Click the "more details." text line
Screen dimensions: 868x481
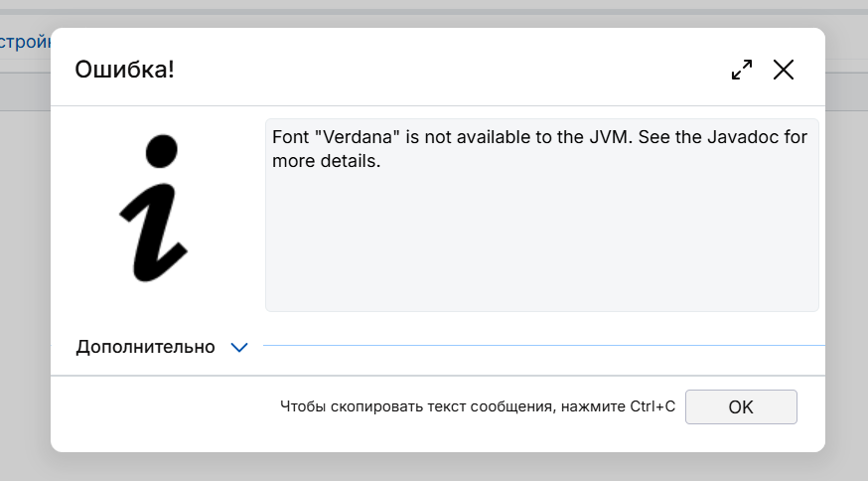point(327,160)
